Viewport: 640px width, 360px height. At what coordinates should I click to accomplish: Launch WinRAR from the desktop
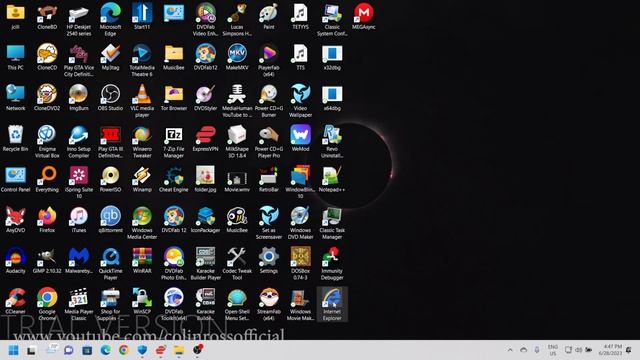pyautogui.click(x=142, y=261)
